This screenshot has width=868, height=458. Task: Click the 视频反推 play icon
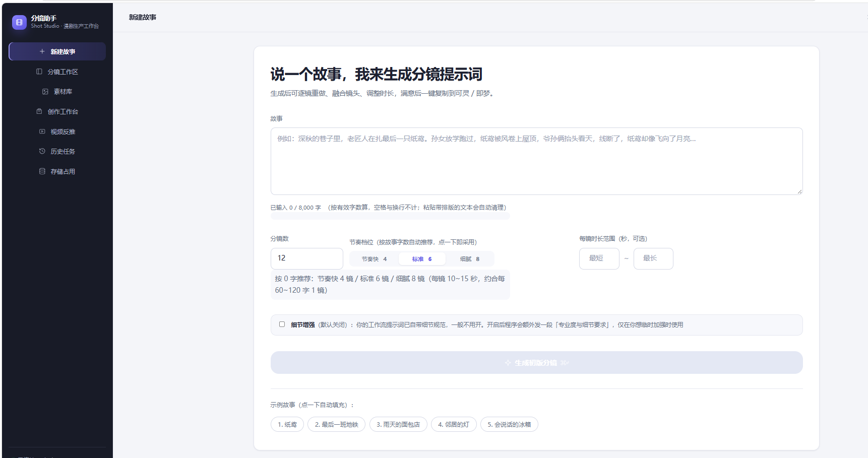coord(42,132)
